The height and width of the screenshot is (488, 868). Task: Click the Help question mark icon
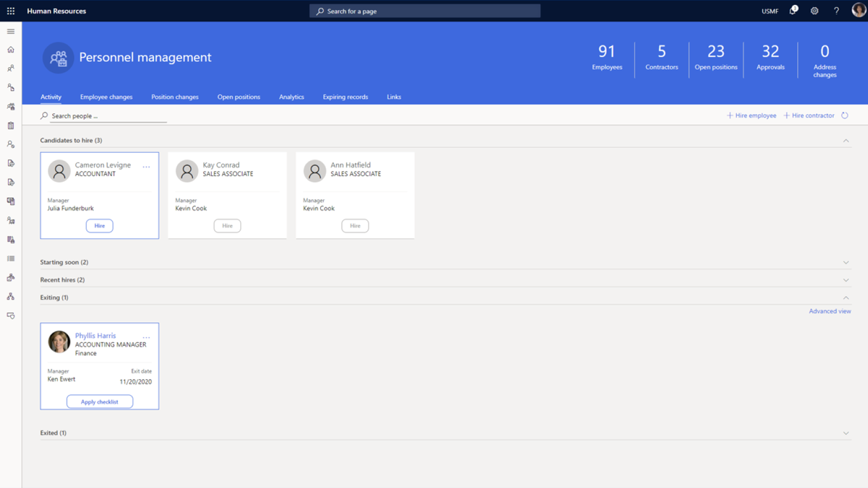pos(836,11)
